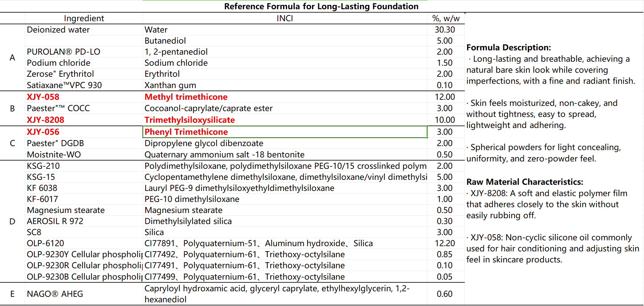Select the 'Moistnite-WO' ingredient cell
Viewport: 644px width, 306px height.
[x=84, y=155]
